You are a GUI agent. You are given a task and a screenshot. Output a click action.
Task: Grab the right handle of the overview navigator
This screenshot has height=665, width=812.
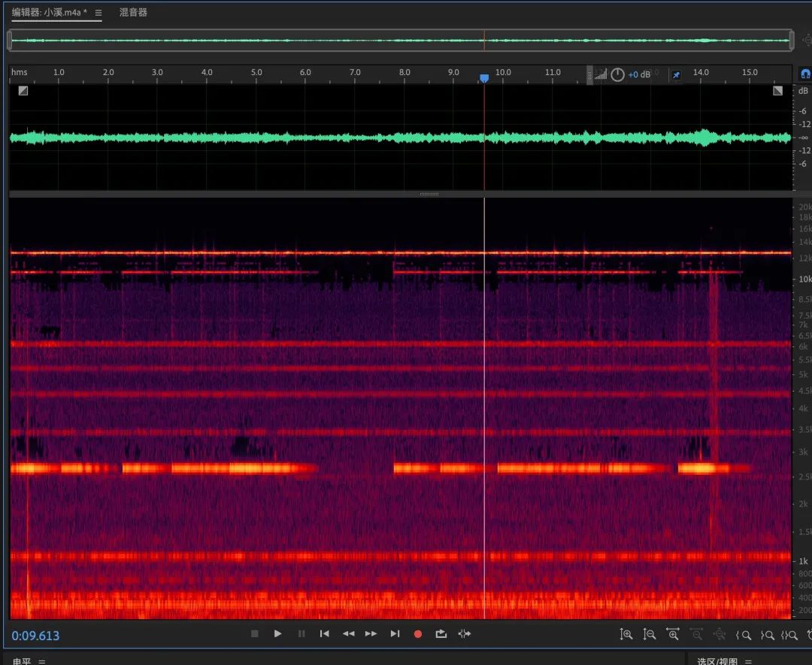792,40
